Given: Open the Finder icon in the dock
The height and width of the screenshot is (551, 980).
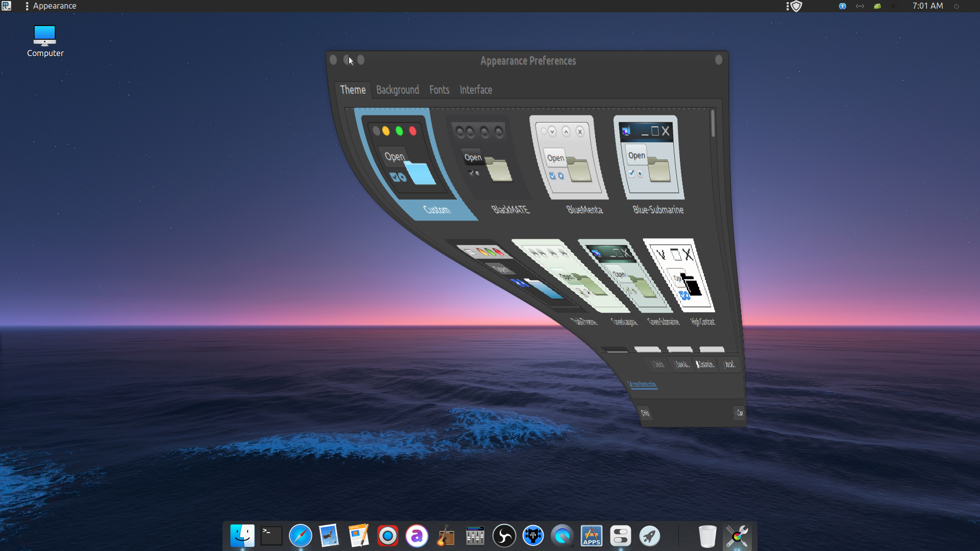Looking at the screenshot, I should 242,536.
